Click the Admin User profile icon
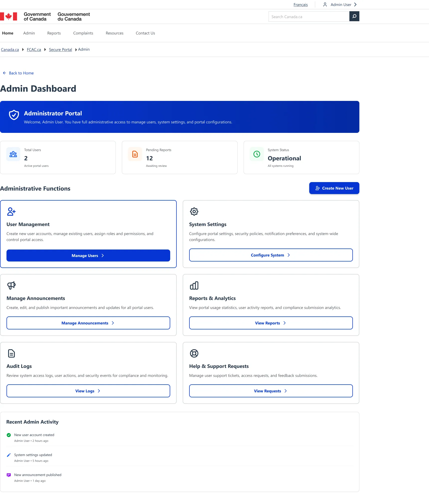 point(325,4)
